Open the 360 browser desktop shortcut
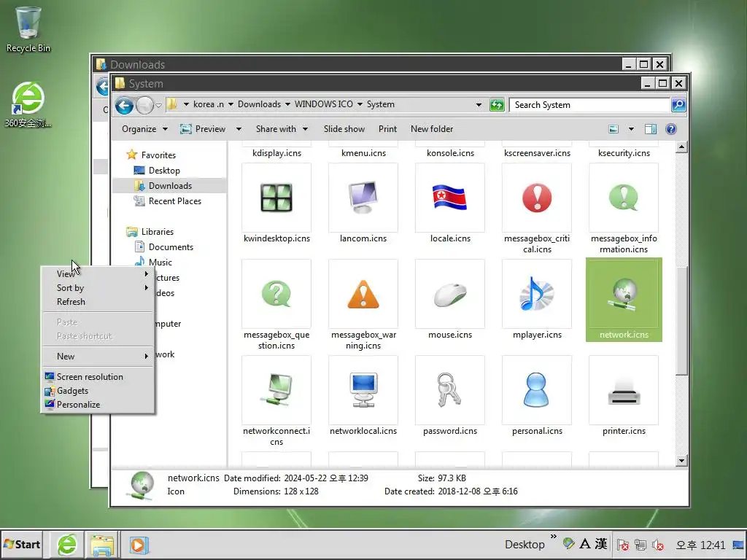747x560 pixels. coord(28,105)
